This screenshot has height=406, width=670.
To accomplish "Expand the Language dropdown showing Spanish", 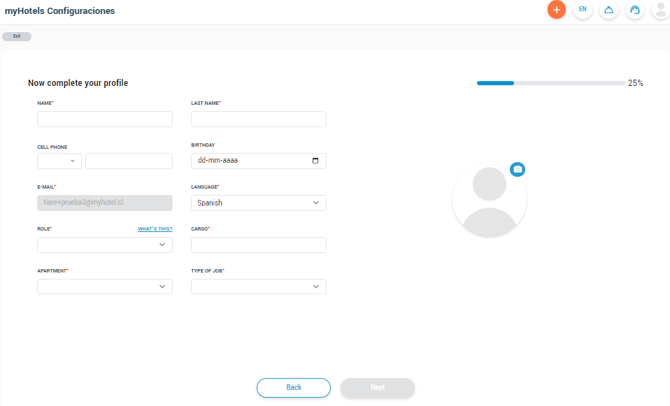I will pyautogui.click(x=259, y=203).
